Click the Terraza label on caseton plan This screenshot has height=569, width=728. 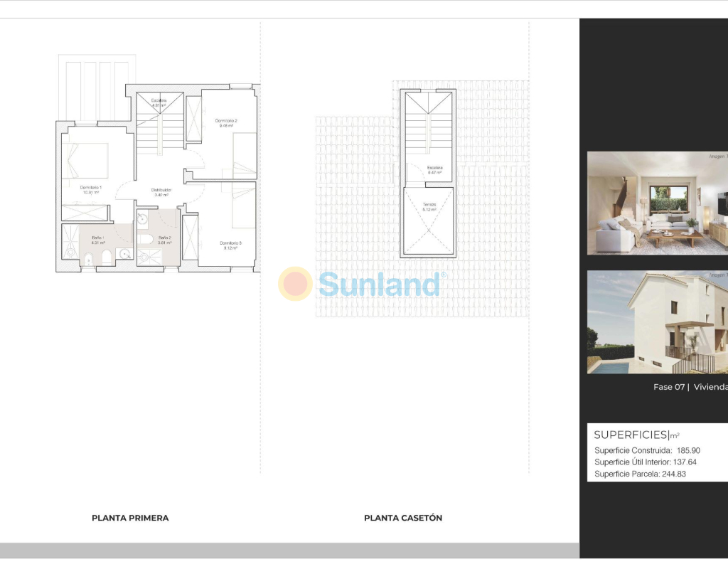tap(429, 206)
